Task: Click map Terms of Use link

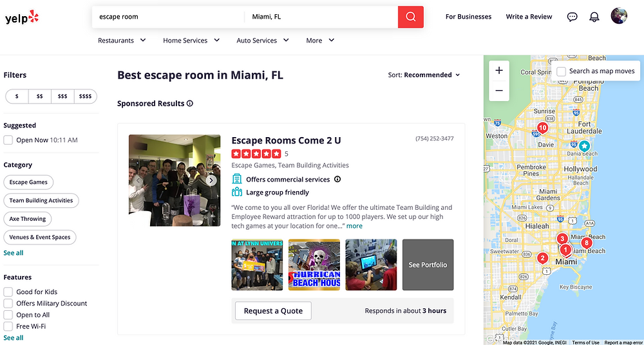Action: 585,342
